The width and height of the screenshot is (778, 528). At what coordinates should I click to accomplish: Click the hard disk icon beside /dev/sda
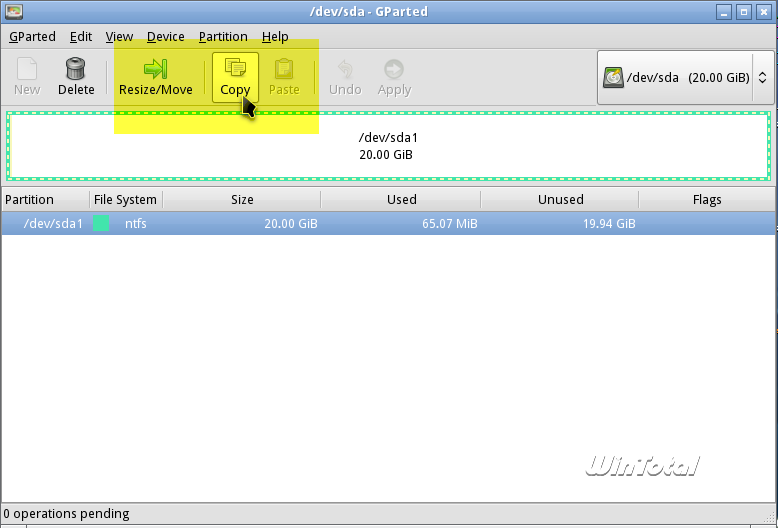[x=613, y=78]
